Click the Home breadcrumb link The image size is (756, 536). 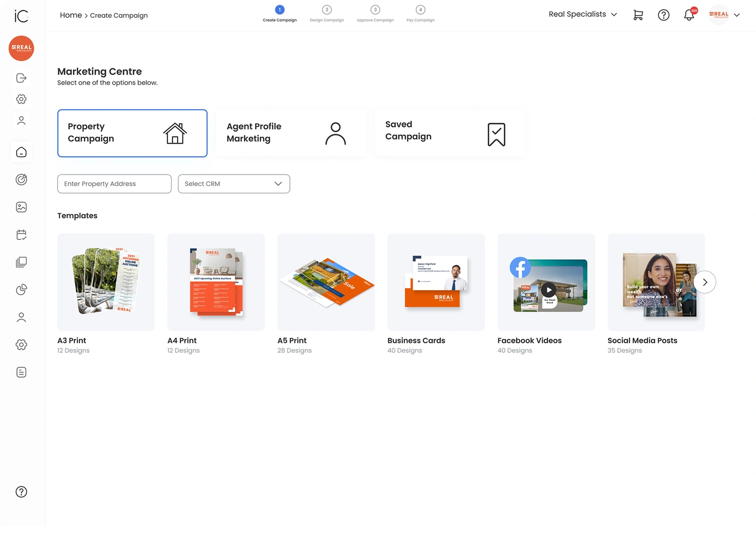click(71, 15)
